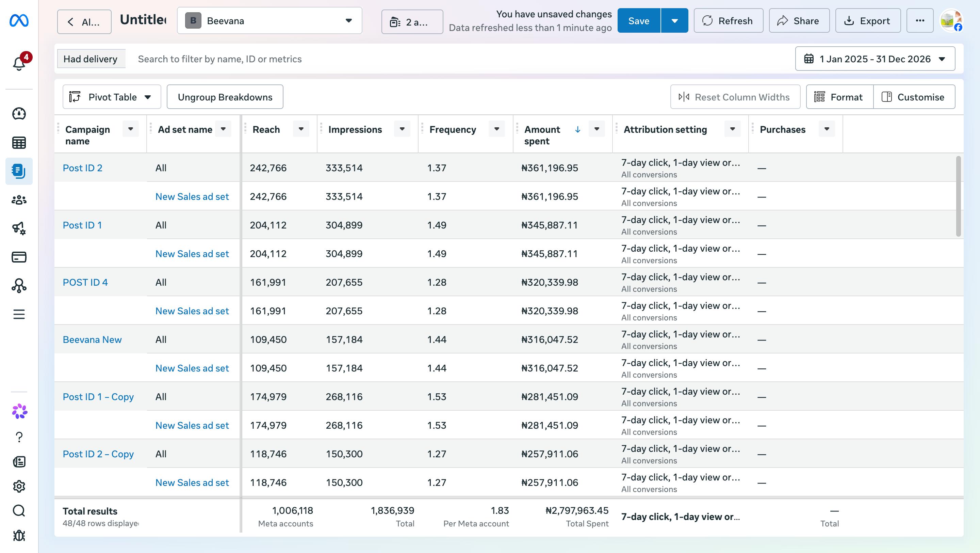Screen dimensions: 980x553
Task: Open All tools hamburger menu
Action: [19, 314]
